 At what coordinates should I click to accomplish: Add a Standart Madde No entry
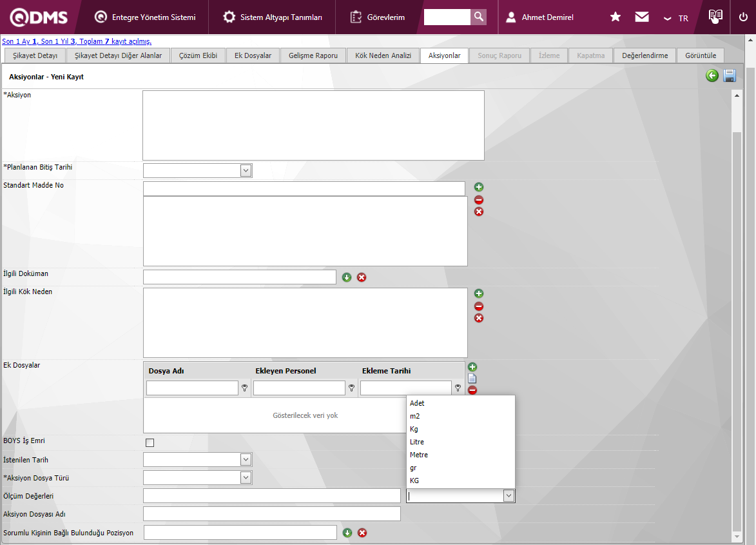pos(479,187)
